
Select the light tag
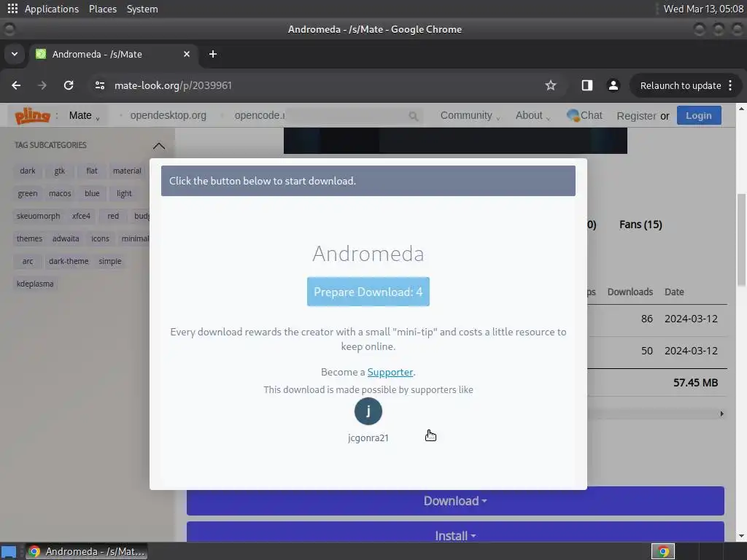(x=124, y=193)
